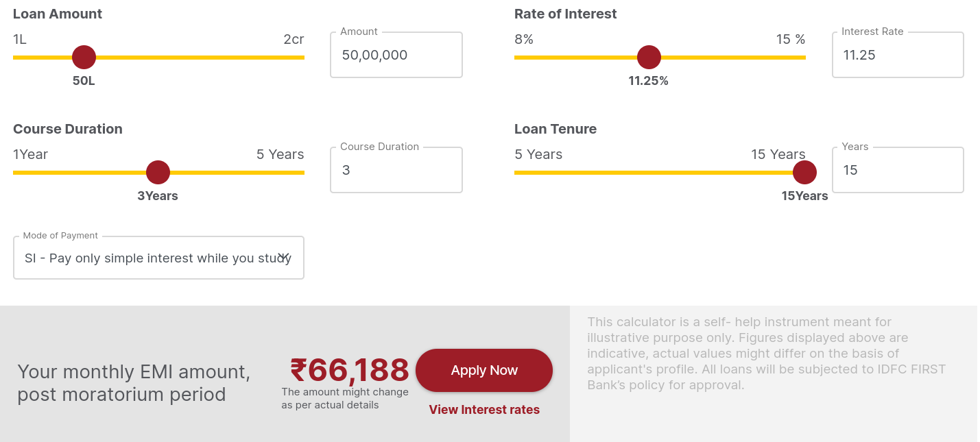Open the View Interest rates link

pos(484,410)
